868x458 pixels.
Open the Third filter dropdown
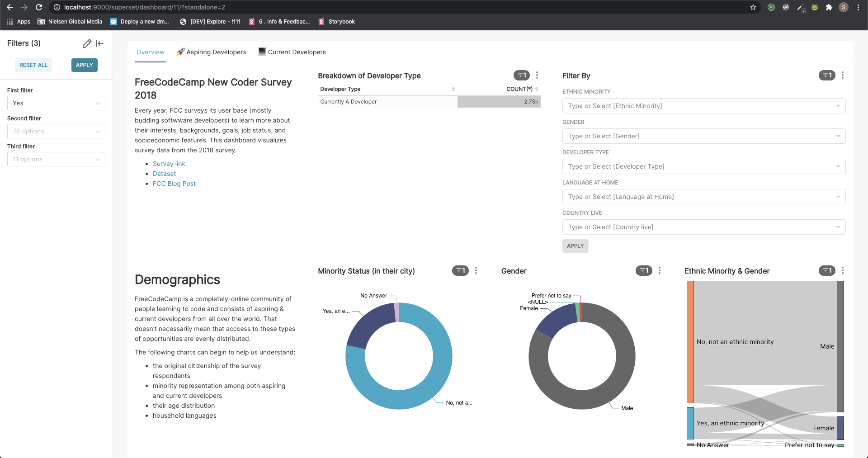coord(56,159)
